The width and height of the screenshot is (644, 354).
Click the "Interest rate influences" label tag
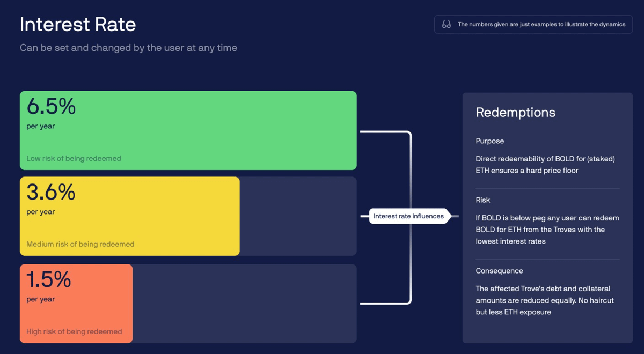click(x=409, y=216)
